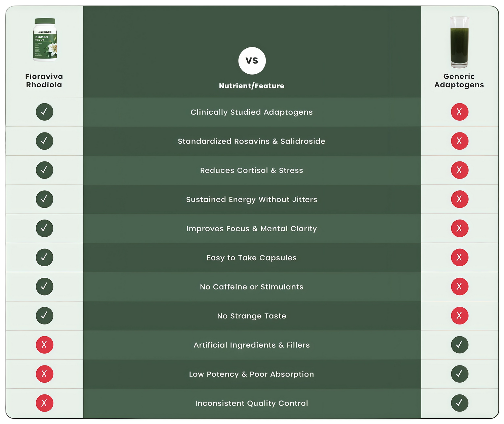Click the Standardized Rosavins & Salidroside row label

pos(252,141)
